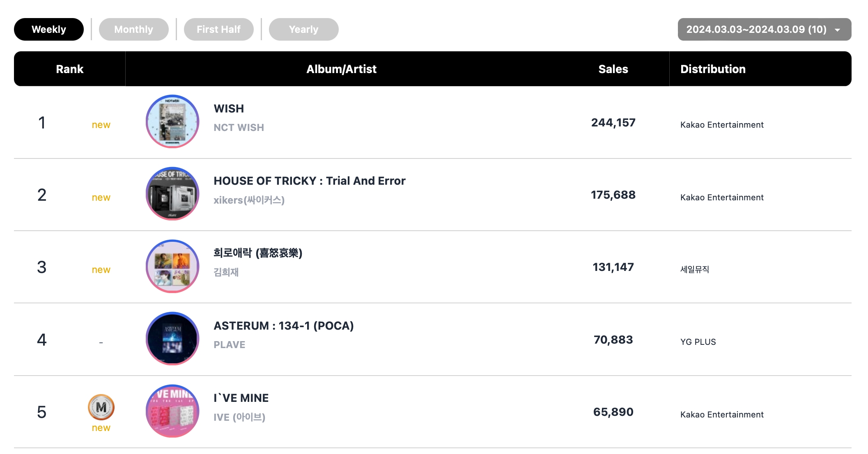Click the PLAVE artist name
This screenshot has height=454, width=868.
[229, 345]
